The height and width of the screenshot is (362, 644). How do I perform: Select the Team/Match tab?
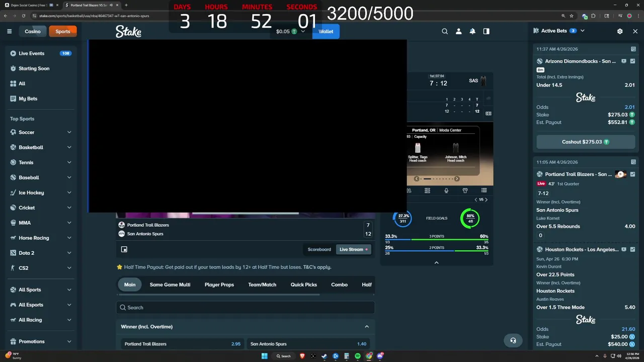262,285
